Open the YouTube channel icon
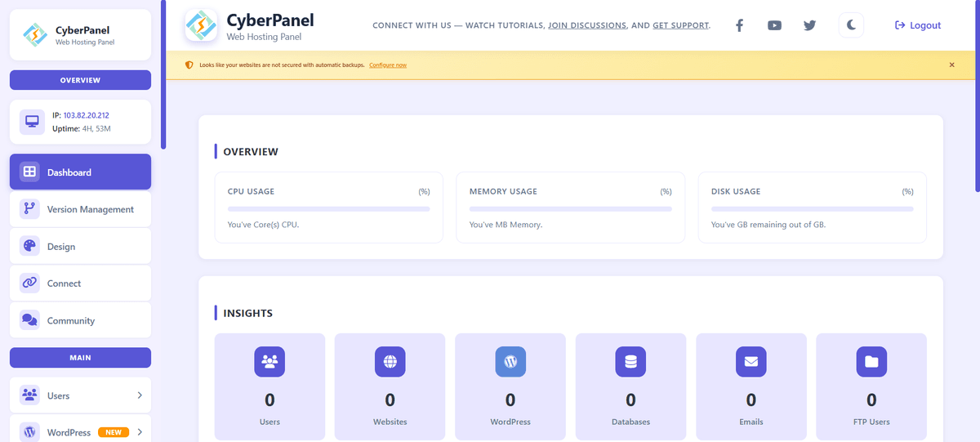Image resolution: width=980 pixels, height=442 pixels. click(774, 25)
